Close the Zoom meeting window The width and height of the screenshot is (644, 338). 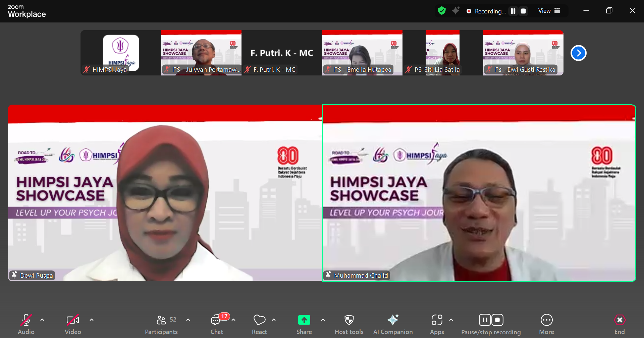632,11
